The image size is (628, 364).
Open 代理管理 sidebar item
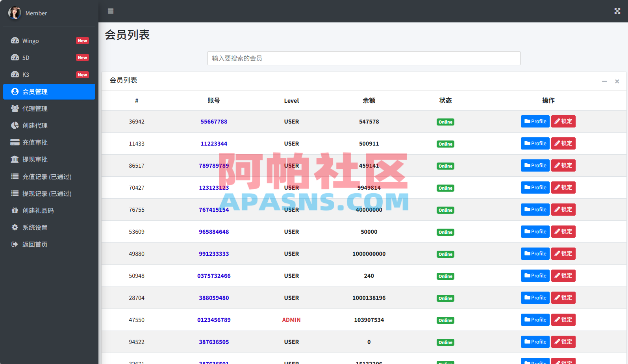[x=49, y=109]
